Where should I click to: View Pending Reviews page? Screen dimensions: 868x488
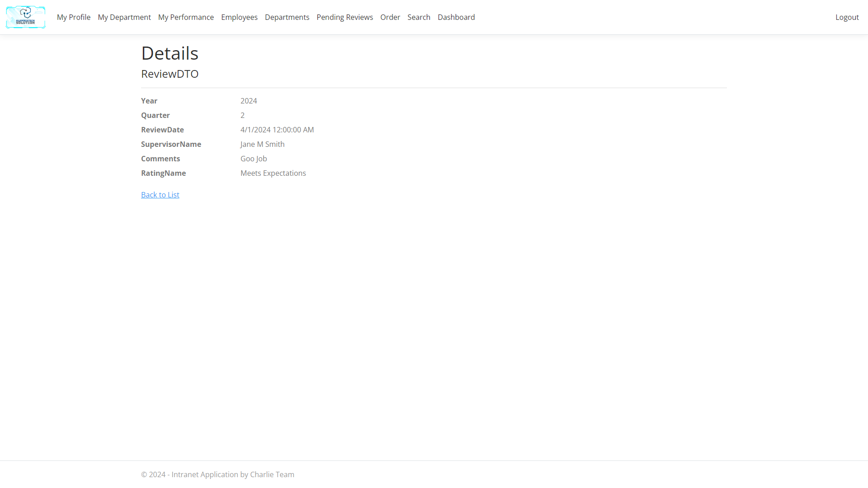[x=344, y=17]
